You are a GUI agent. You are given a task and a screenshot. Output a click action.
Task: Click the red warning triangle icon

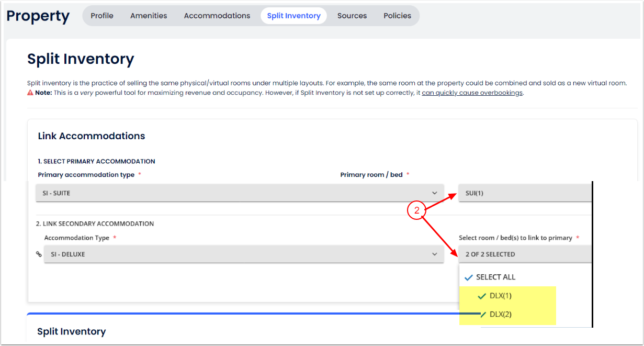(30, 93)
